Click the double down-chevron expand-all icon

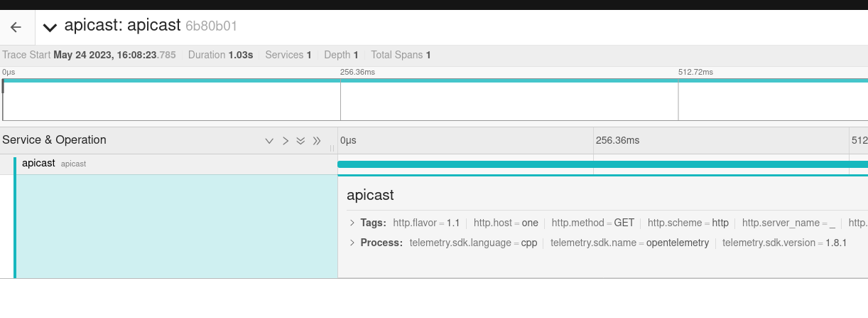300,141
